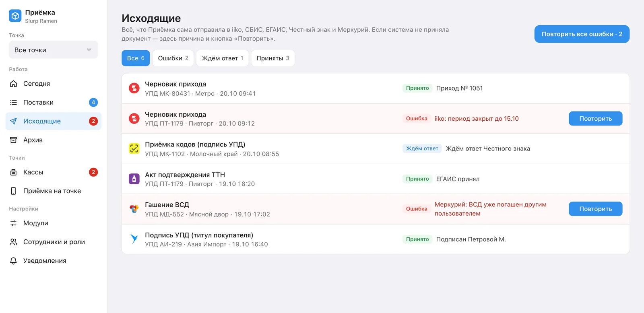The width and height of the screenshot is (644, 313).
Task: Click the text iiko: период закрыт до 15.10
Action: pos(477,119)
